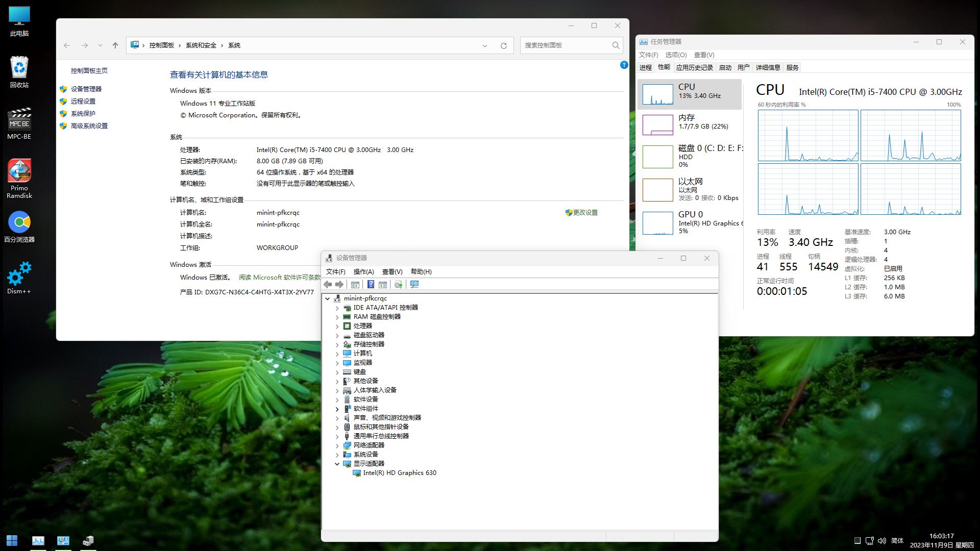Collapse the 显示适配器 node
The image size is (980, 551).
(337, 464)
